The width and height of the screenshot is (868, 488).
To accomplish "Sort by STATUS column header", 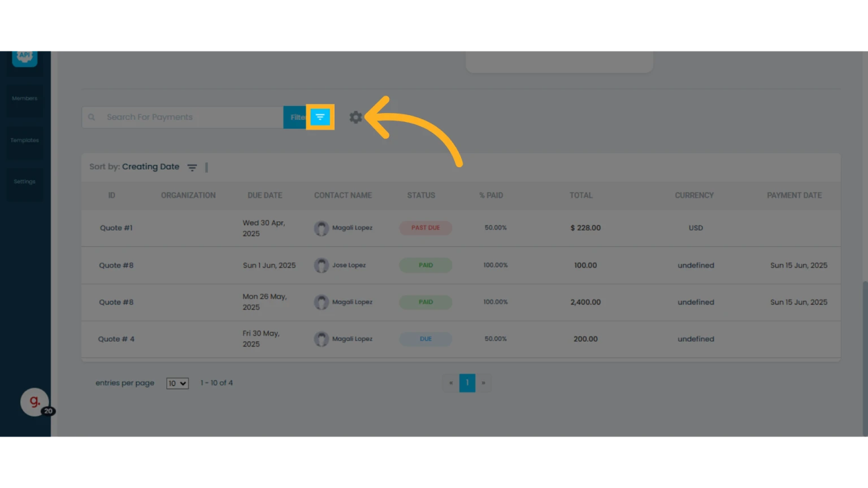I will point(422,195).
